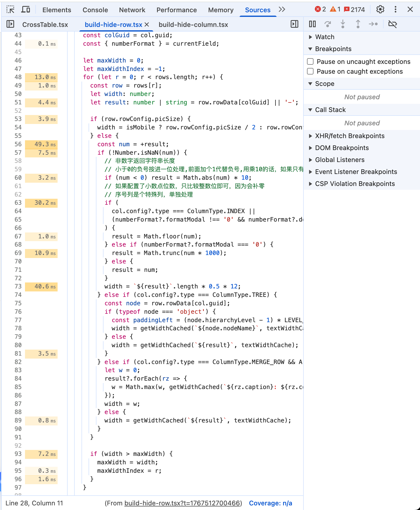Image resolution: width=420 pixels, height=510 pixels.
Task: Toggle the file navigator sidebar icon
Action: click(10, 24)
